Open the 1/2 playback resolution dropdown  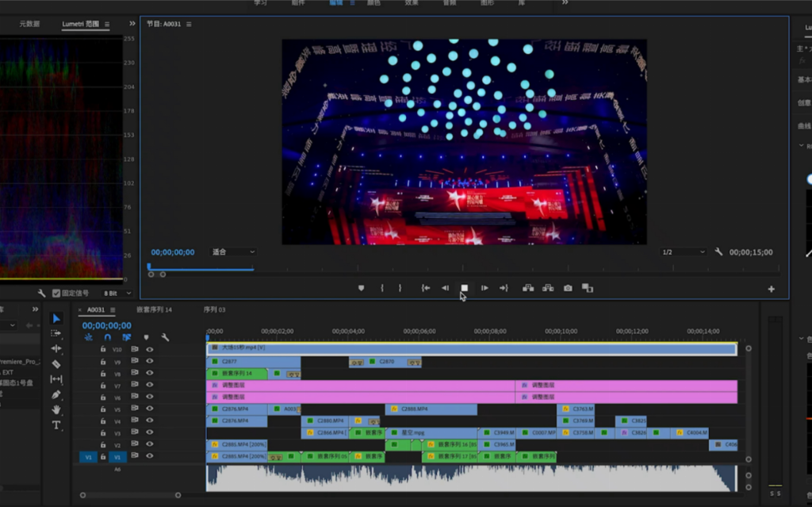point(683,252)
